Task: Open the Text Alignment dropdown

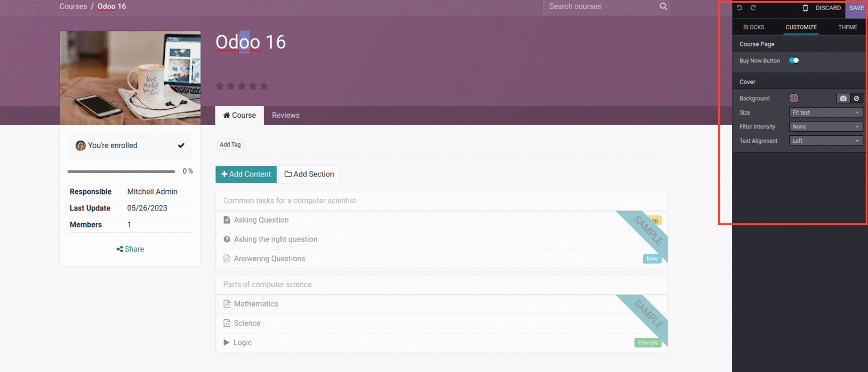Action: point(826,141)
